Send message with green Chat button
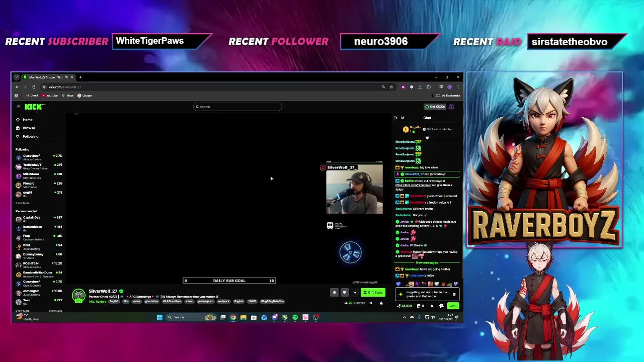The width and height of the screenshot is (644, 362). [x=453, y=306]
